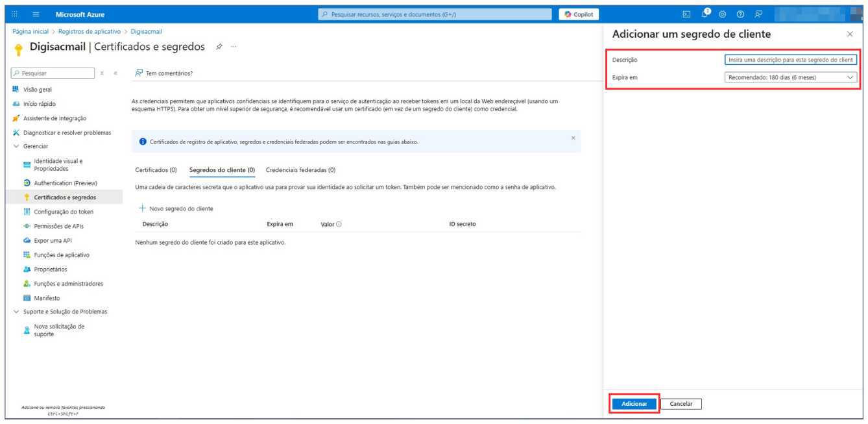The width and height of the screenshot is (868, 424).
Task: Open the hamburger portal menu
Action: click(x=36, y=14)
